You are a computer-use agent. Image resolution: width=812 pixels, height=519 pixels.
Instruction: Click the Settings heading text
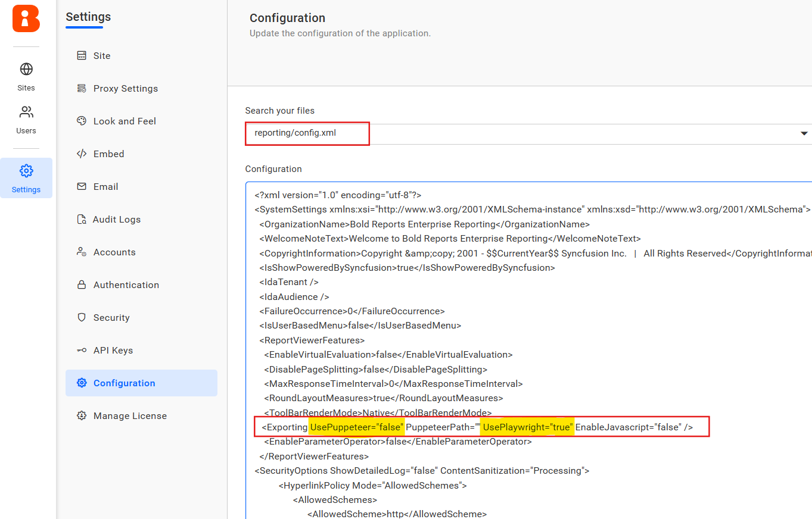88,17
